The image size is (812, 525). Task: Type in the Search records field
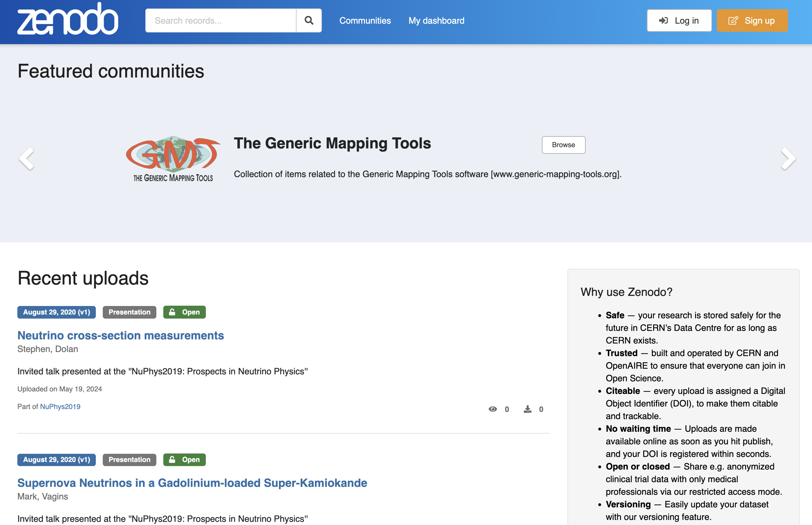pyautogui.click(x=221, y=20)
